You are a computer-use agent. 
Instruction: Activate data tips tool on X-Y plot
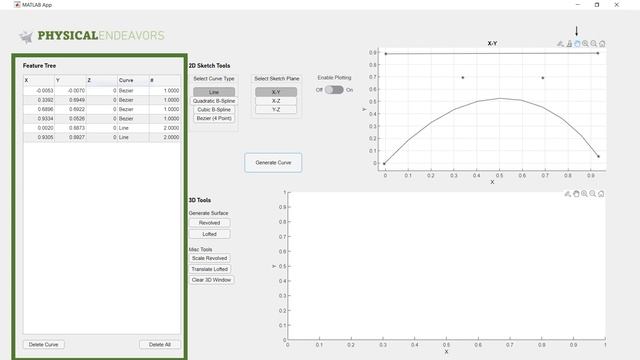click(569, 44)
